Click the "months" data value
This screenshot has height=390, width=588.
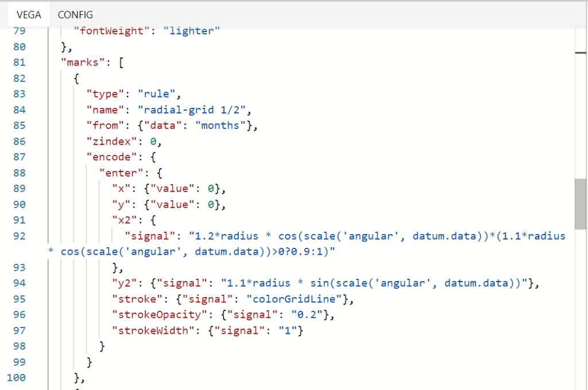click(x=223, y=125)
